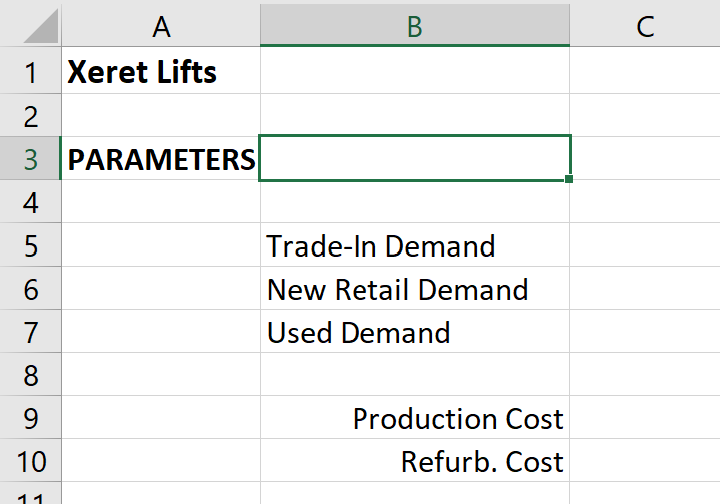This screenshot has height=504, width=720.
Task: Click the "New Retail Demand" cell
Action: click(x=415, y=288)
